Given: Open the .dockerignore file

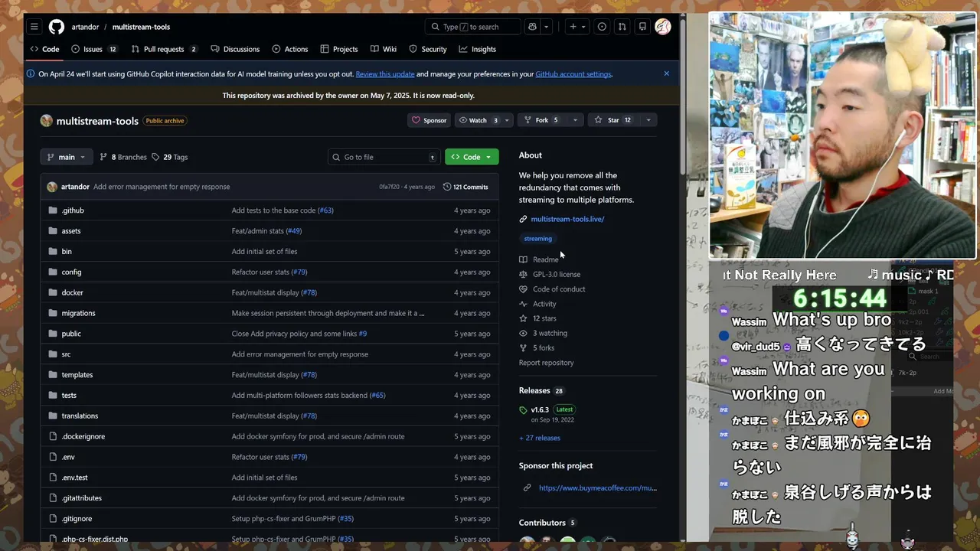Looking at the screenshot, I should pyautogui.click(x=83, y=436).
